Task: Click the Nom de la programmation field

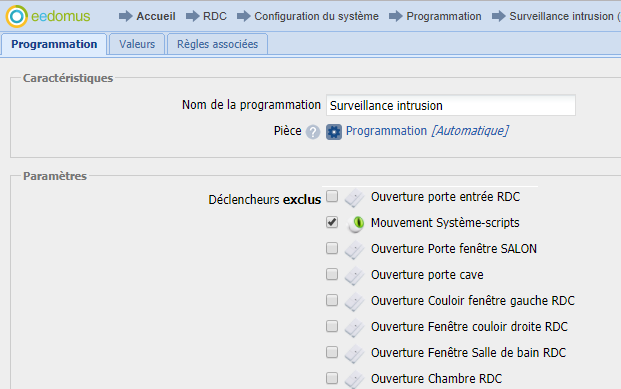Action: click(x=451, y=105)
